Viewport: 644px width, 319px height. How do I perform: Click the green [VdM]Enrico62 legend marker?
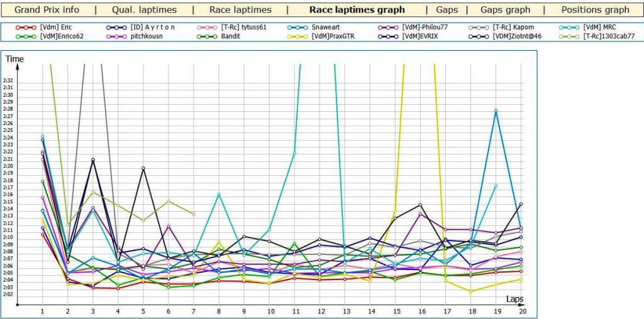click(x=26, y=36)
